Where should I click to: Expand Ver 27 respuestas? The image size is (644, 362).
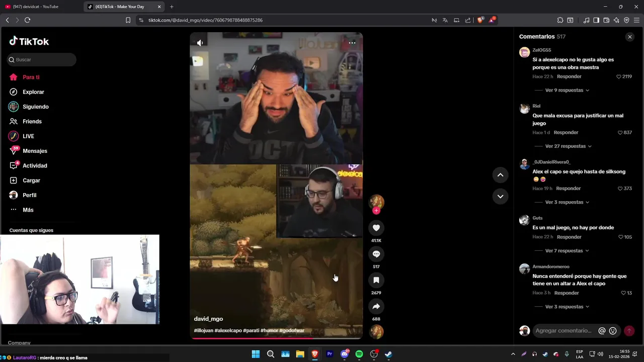point(569,146)
